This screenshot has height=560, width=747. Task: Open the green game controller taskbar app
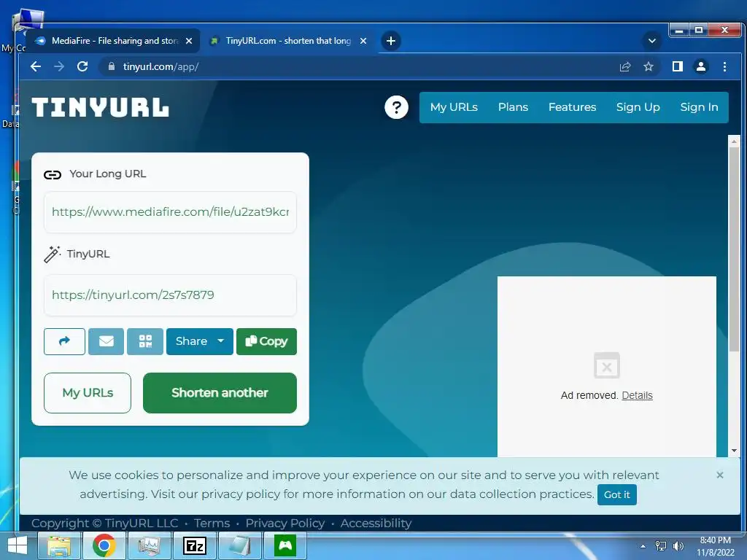pos(285,545)
